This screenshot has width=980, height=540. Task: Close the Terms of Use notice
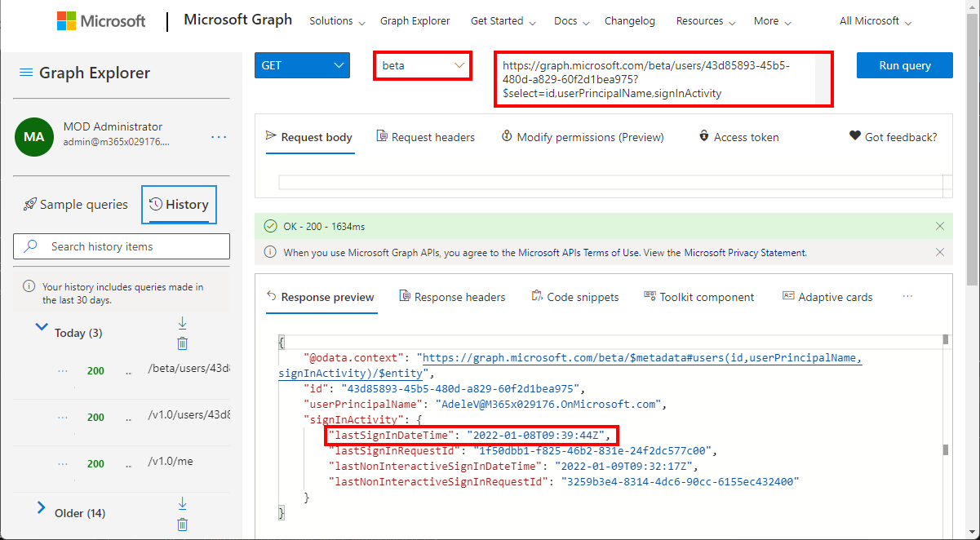940,253
